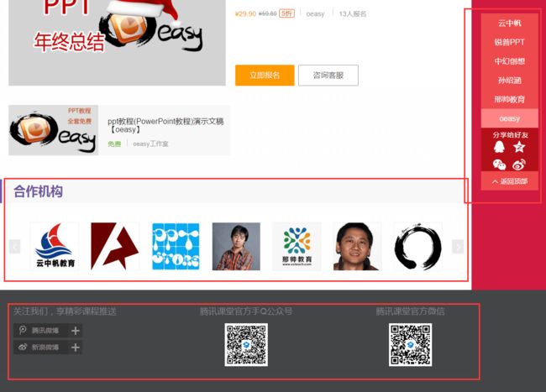Screen dimensions: 546x392
Task: Click the 合作机构 section heading
Action: click(39, 191)
